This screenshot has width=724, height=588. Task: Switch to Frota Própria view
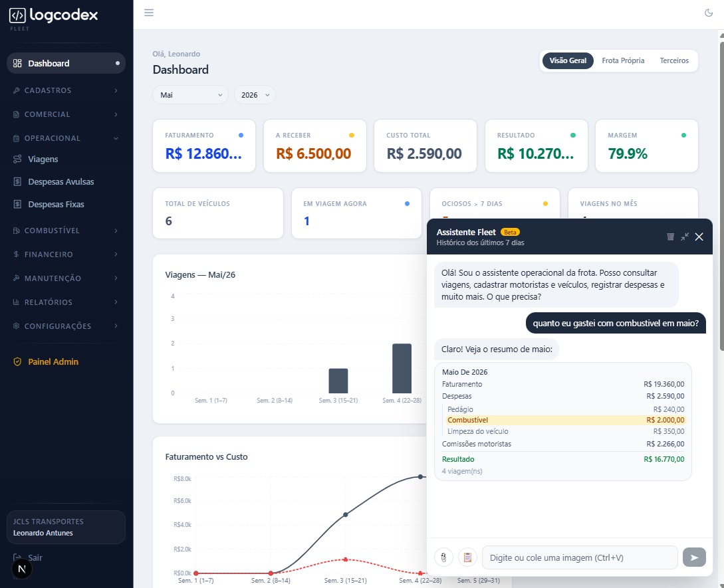click(x=623, y=60)
